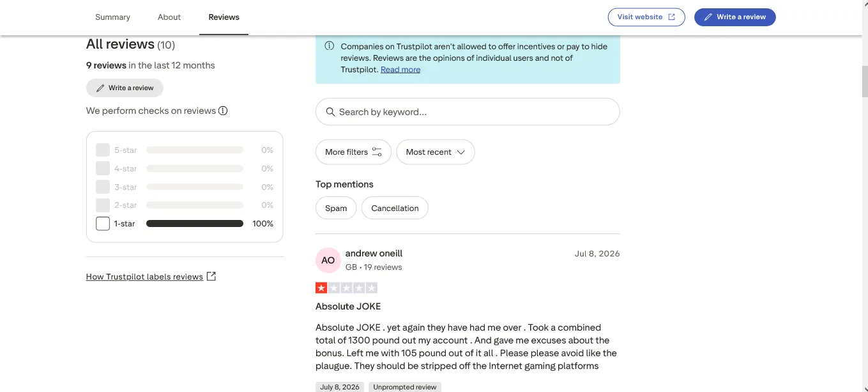Open the More filters button

click(x=353, y=152)
